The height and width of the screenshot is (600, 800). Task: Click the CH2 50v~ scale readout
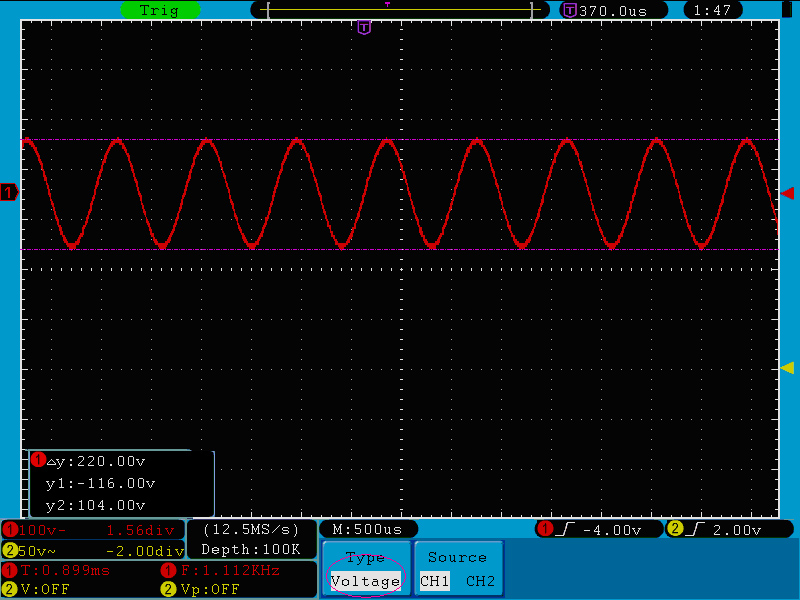(x=37, y=551)
